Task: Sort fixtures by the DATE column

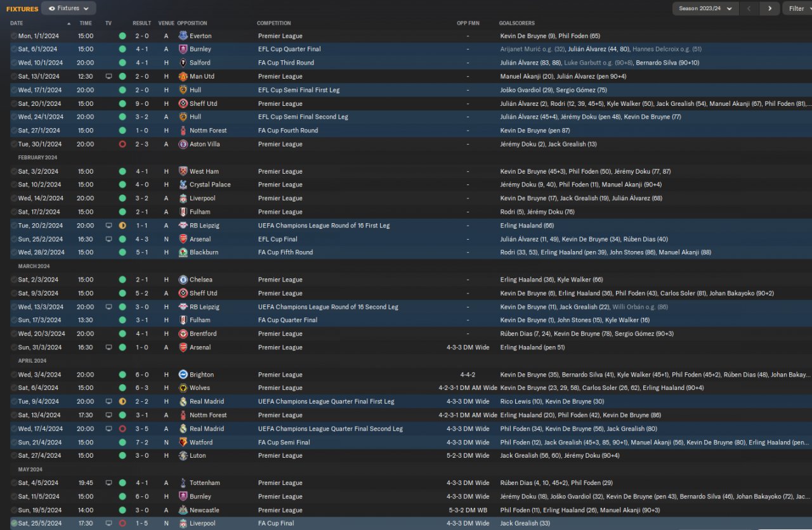Action: pyautogui.click(x=17, y=23)
